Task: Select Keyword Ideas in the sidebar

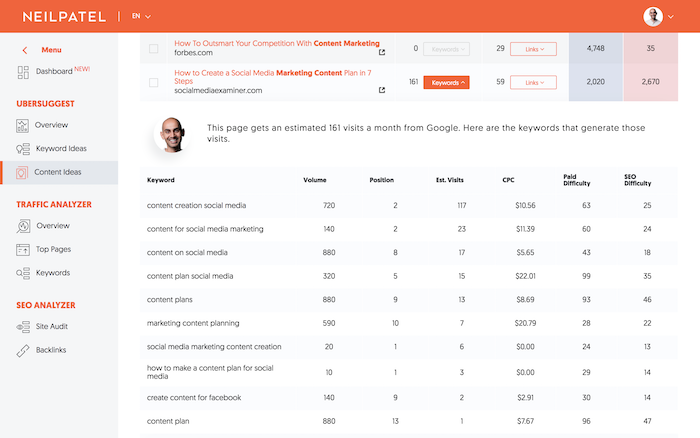Action: [61, 149]
